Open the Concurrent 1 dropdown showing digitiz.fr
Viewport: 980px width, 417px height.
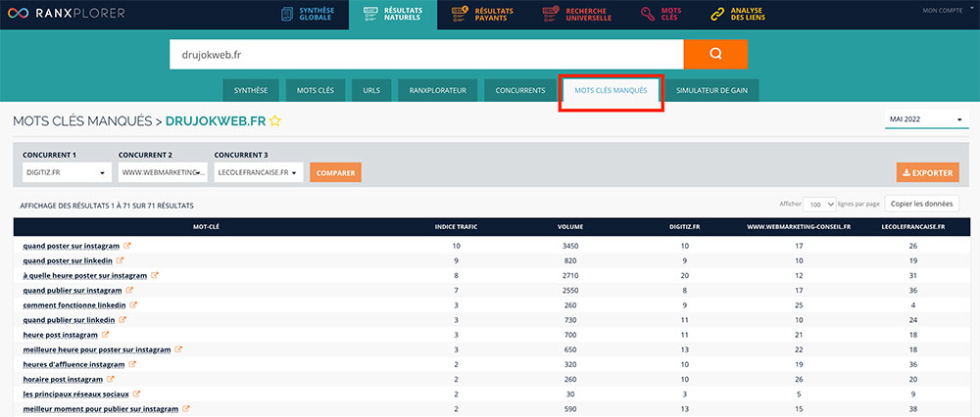67,173
